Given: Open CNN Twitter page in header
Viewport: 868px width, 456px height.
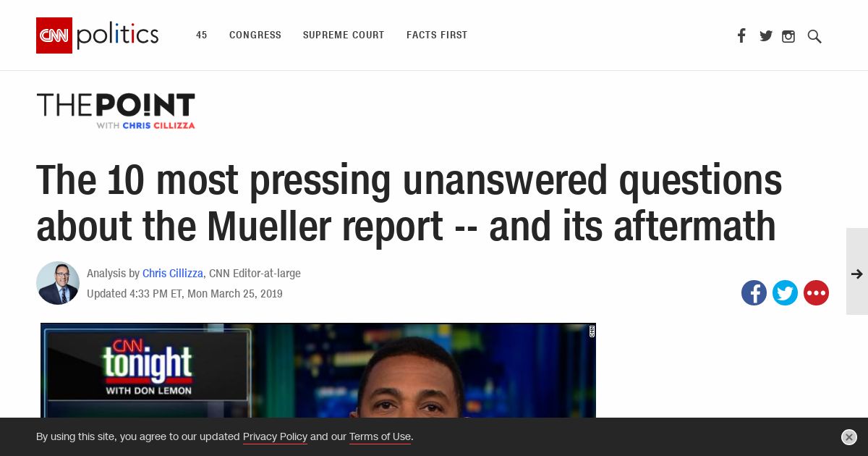Looking at the screenshot, I should (x=766, y=36).
